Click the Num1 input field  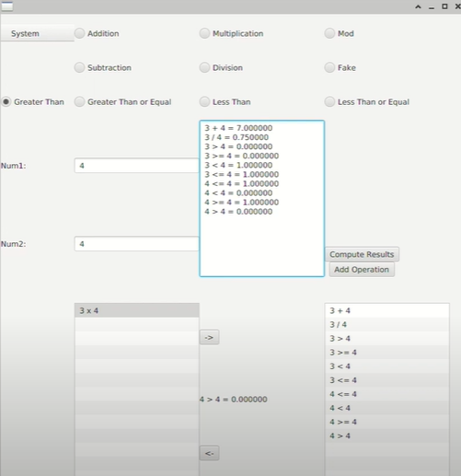pyautogui.click(x=137, y=166)
